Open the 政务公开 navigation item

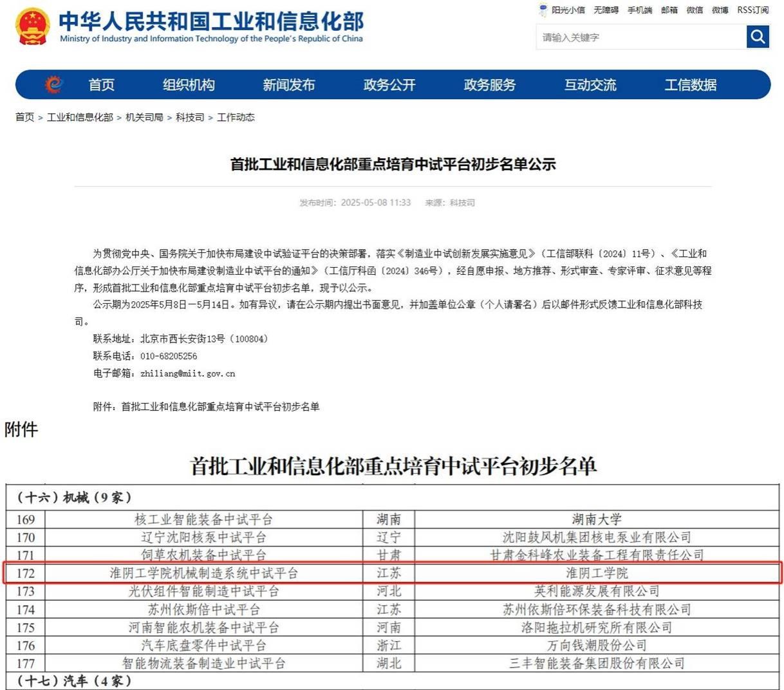point(389,85)
